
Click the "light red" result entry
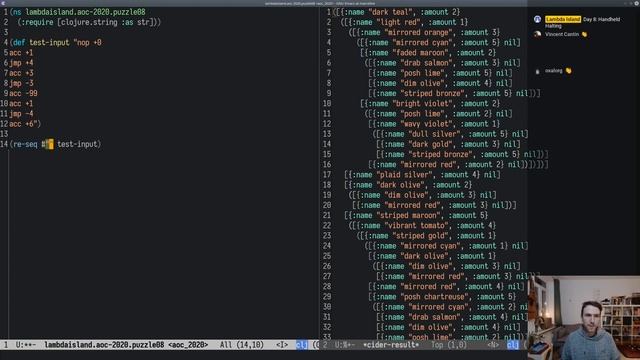(404, 22)
